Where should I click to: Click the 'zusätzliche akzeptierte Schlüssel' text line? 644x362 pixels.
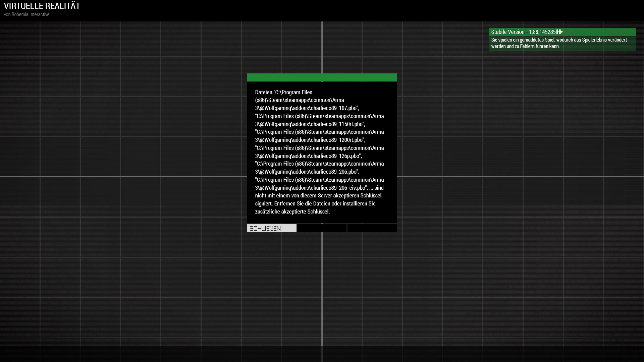292,212
